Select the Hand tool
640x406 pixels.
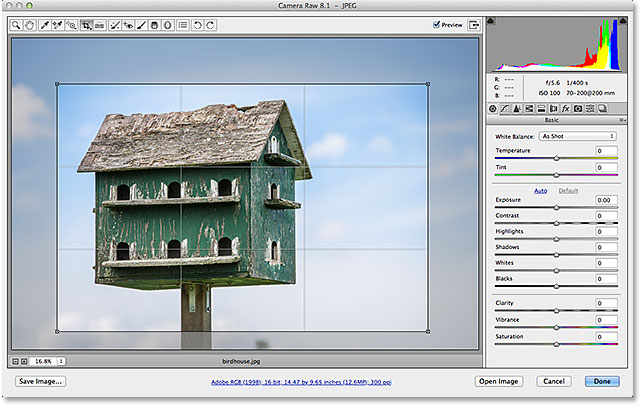point(29,25)
